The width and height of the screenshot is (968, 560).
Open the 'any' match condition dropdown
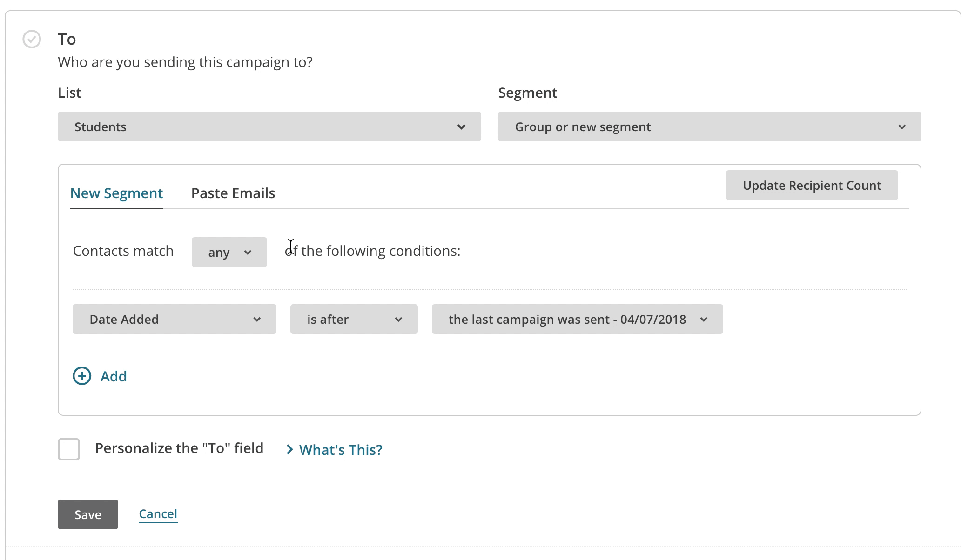(229, 252)
